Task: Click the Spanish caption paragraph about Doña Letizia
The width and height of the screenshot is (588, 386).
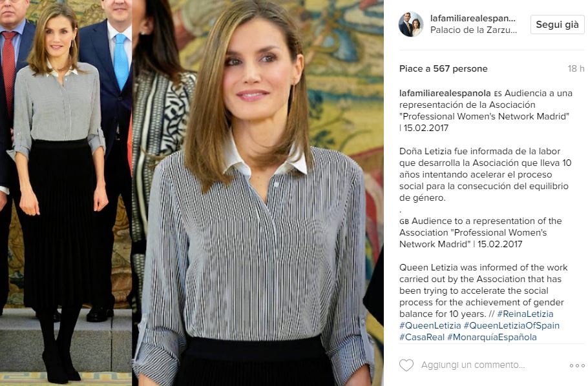Action: [485, 175]
